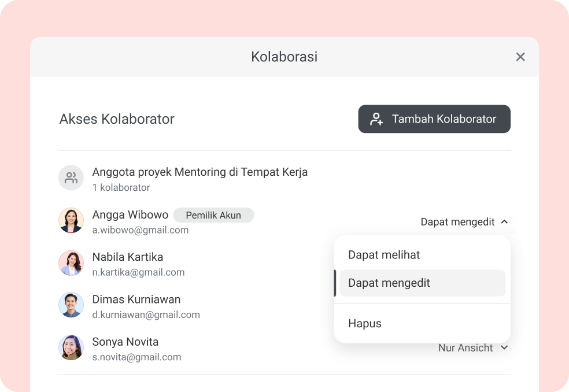Click the highlight bar beside Dapat mengedit

tap(335, 283)
